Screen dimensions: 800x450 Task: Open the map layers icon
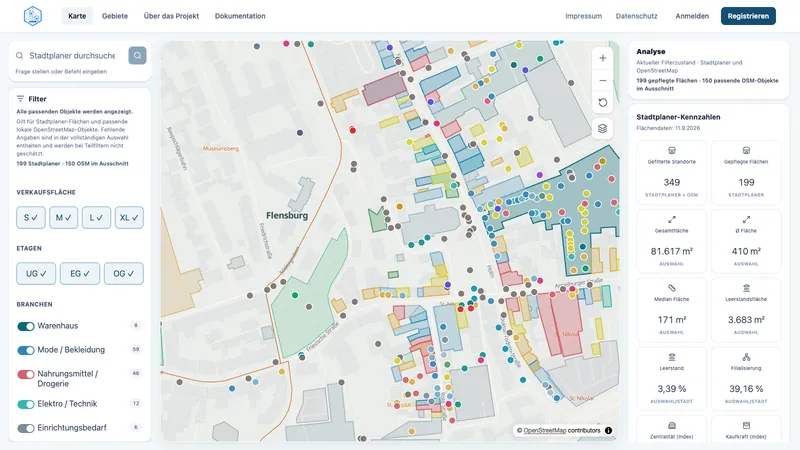pos(603,129)
